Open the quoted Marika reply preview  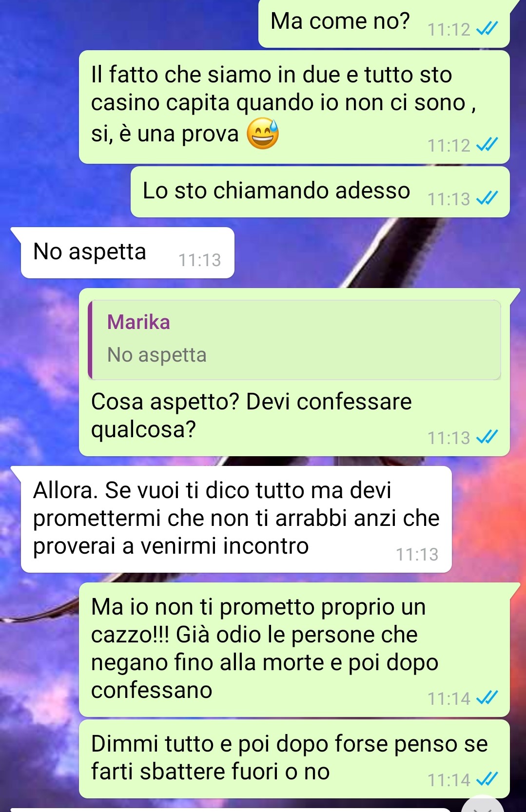(294, 340)
